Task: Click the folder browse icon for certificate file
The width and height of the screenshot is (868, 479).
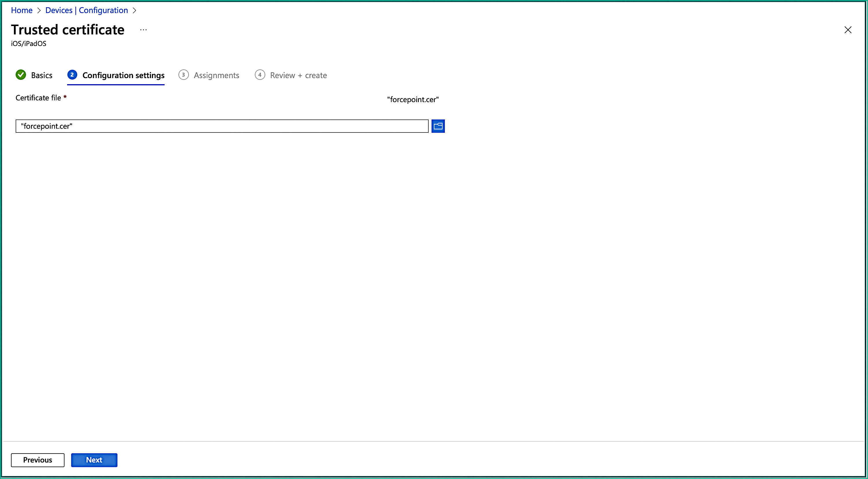Action: pos(438,126)
